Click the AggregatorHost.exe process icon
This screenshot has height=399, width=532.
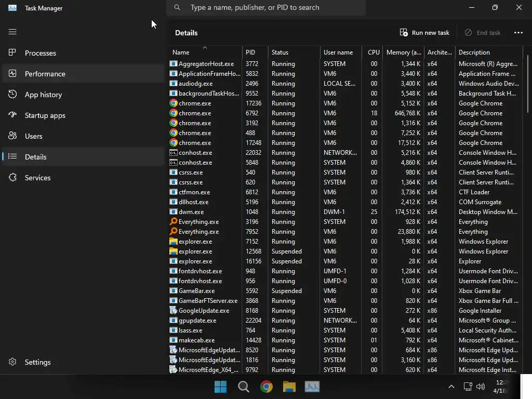point(174,63)
